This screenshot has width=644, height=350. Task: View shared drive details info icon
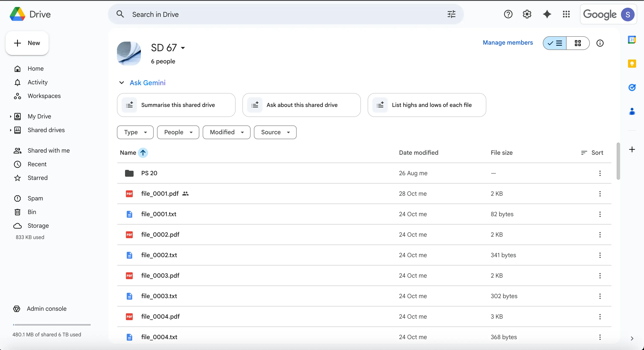point(600,43)
